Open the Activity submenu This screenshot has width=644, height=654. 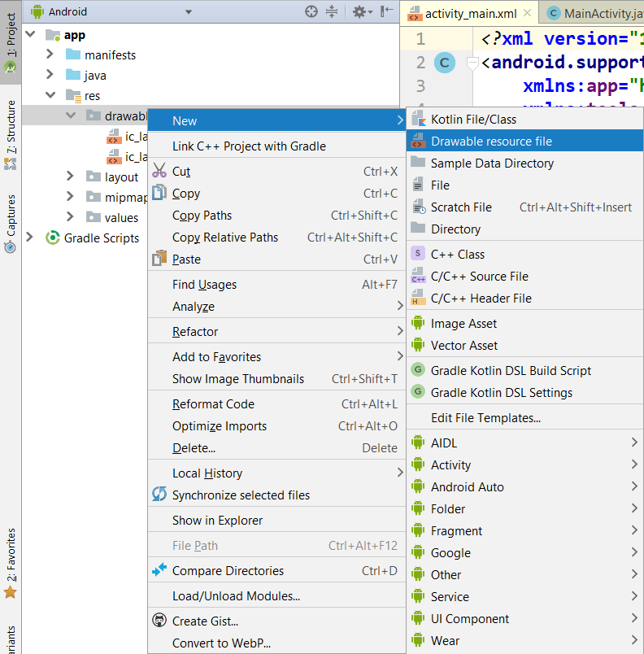click(524, 464)
